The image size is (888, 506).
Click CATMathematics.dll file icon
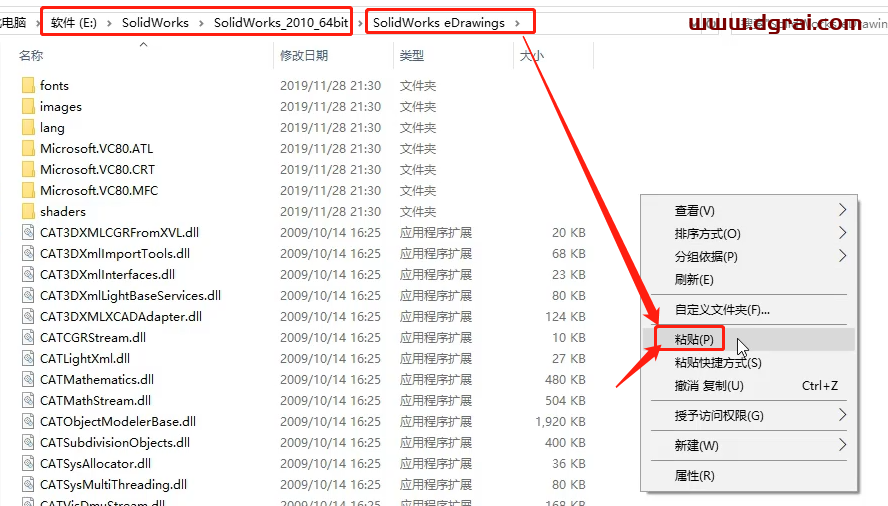click(28, 379)
